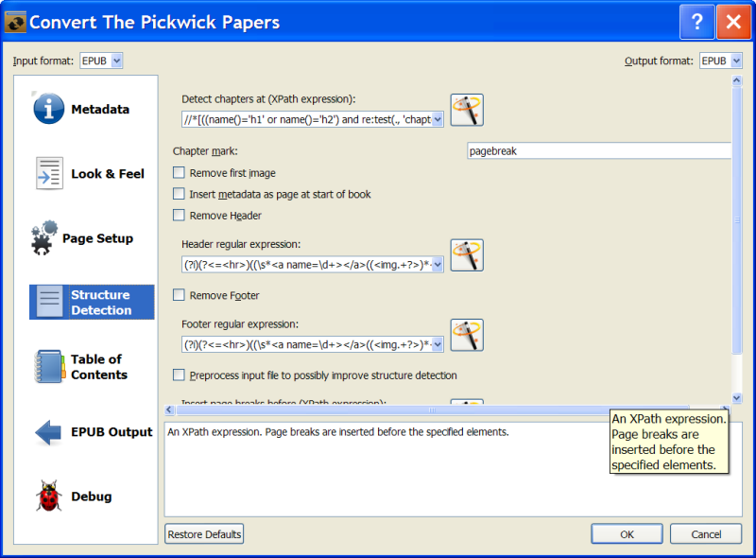Click the calibre icon in the title bar

pyautogui.click(x=15, y=22)
